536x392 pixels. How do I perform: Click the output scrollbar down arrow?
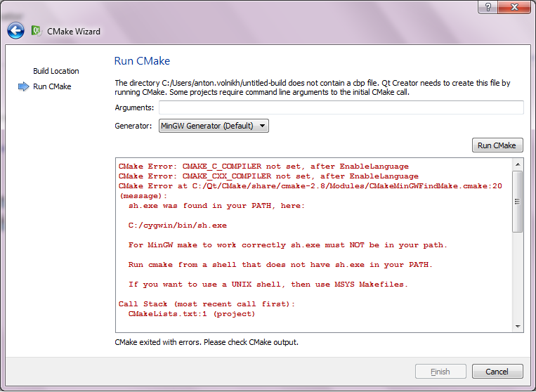click(518, 327)
